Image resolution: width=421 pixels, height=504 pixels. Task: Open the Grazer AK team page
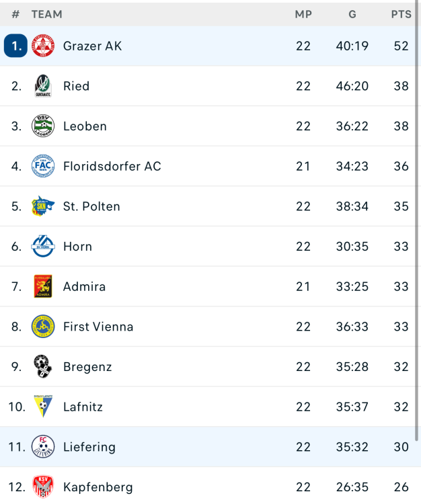point(92,46)
